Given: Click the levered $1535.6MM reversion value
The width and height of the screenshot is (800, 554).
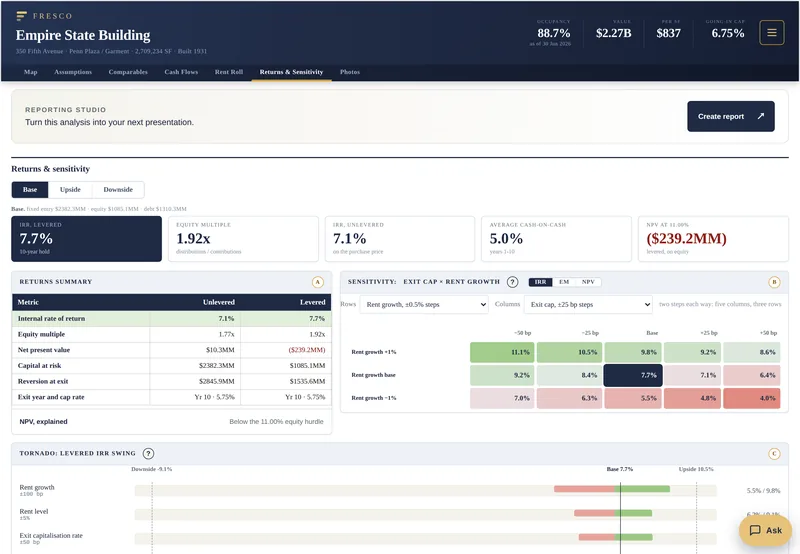Looking at the screenshot, I should [x=307, y=382].
